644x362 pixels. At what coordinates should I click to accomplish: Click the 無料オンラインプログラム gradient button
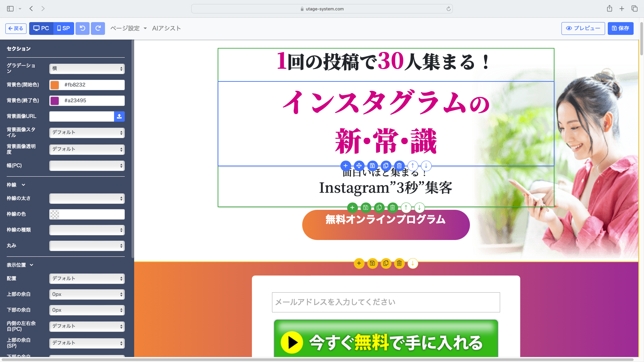tap(386, 225)
